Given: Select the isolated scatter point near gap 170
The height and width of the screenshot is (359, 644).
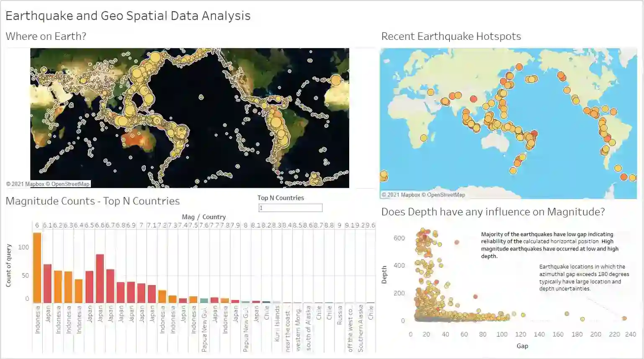Looking at the screenshot, I should pyautogui.click(x=567, y=313).
